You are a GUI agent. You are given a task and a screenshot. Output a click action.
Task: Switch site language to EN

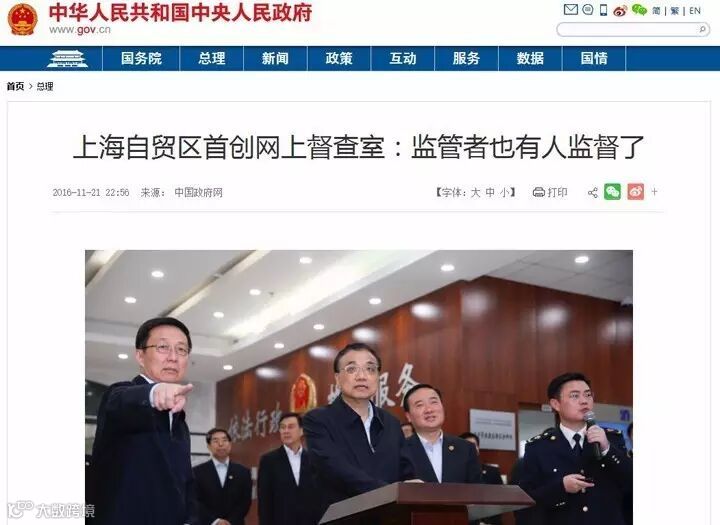pyautogui.click(x=695, y=11)
